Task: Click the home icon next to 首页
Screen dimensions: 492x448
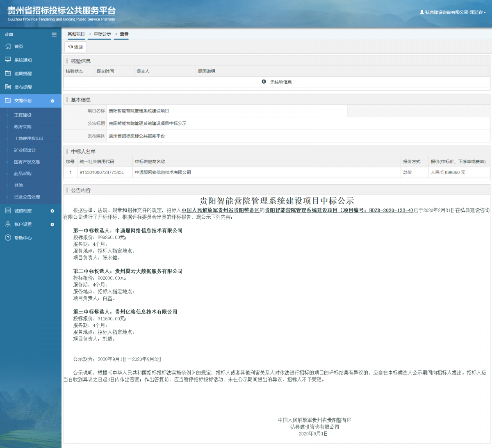Action: 8,46
